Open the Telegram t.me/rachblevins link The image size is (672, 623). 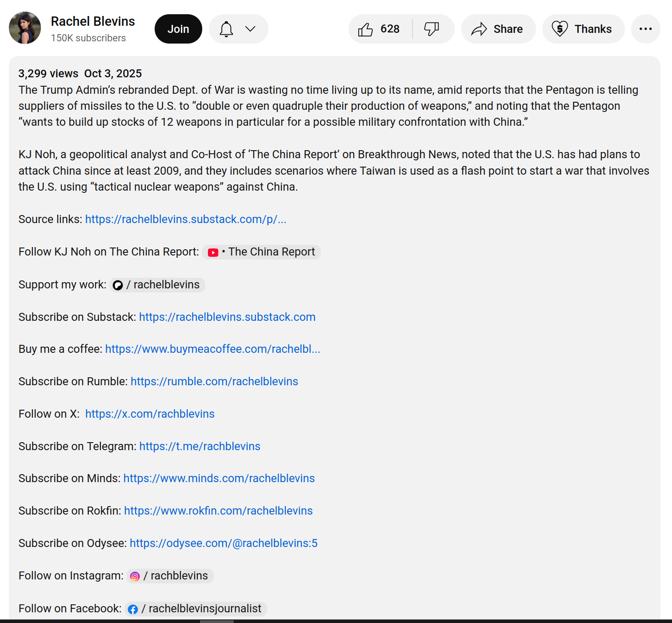[x=200, y=447]
